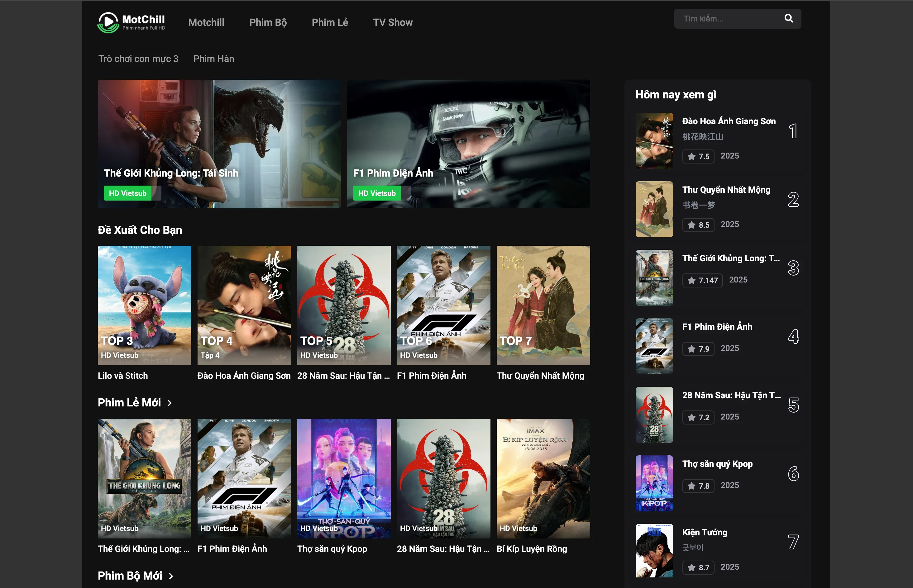Open the Trò chơi con mực 3 link
This screenshot has width=913, height=588.
[x=139, y=59]
